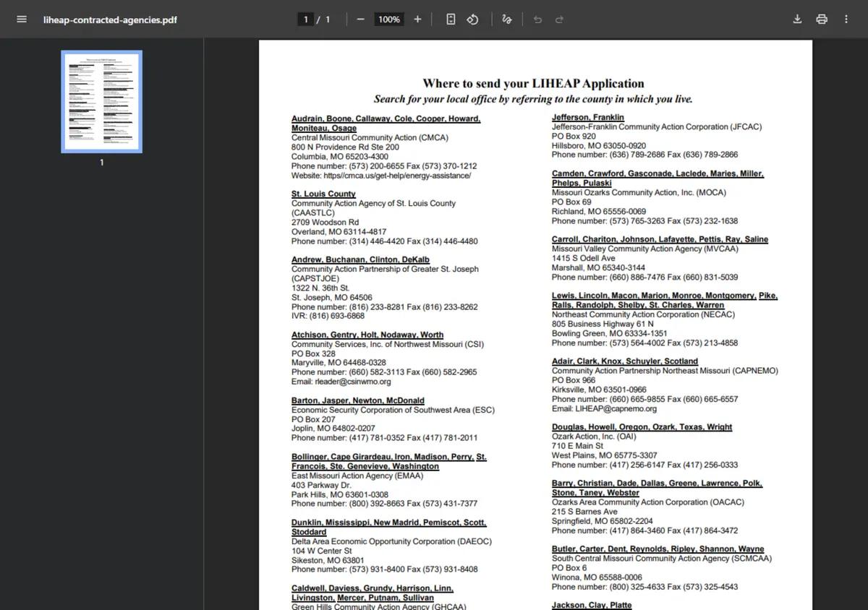Viewport: 868px width, 610px height.
Task: Rotate the document counterclockwise
Action: (472, 20)
